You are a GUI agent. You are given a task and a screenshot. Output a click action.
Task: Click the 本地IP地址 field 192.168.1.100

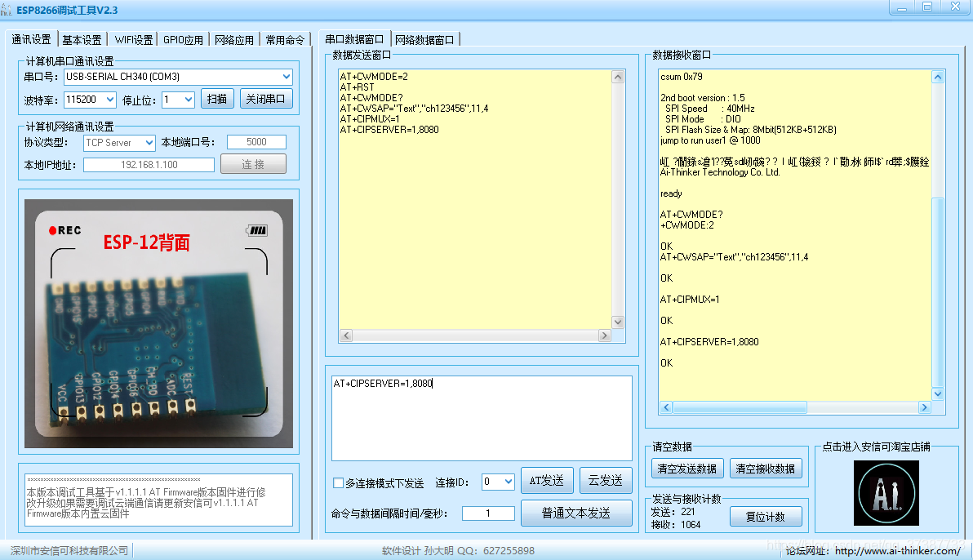(149, 165)
